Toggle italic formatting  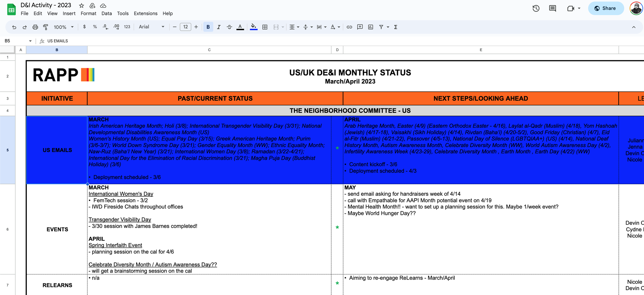click(x=219, y=27)
